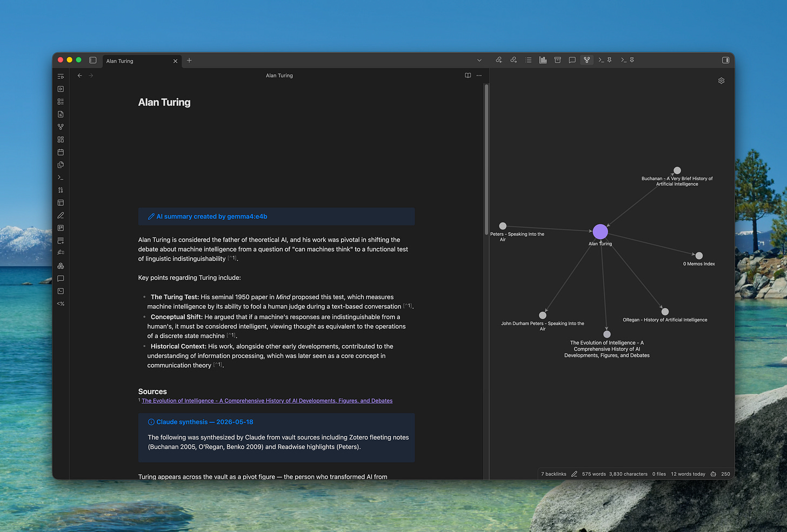Screen dimensions: 787x532
Task: Click the Alan Turing node in the graph
Action: tap(600, 232)
